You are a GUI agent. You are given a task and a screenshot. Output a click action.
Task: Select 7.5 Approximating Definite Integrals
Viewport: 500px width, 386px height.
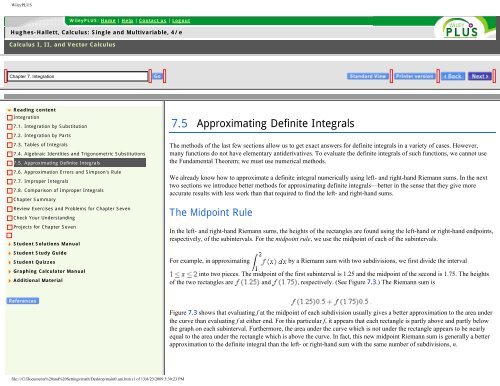[x=80, y=163]
